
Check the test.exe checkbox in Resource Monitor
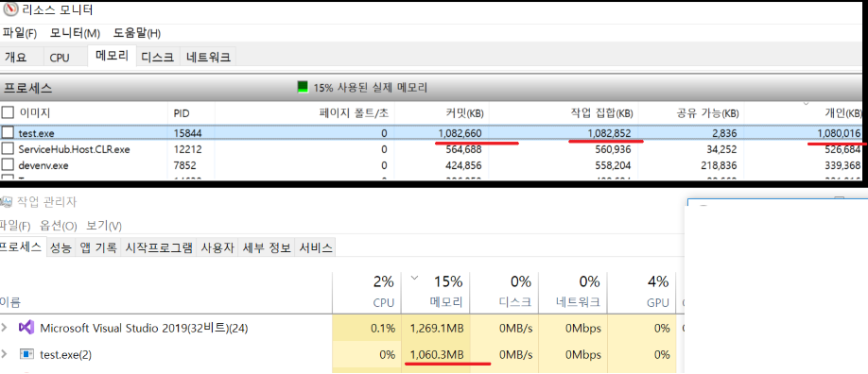pos(8,133)
